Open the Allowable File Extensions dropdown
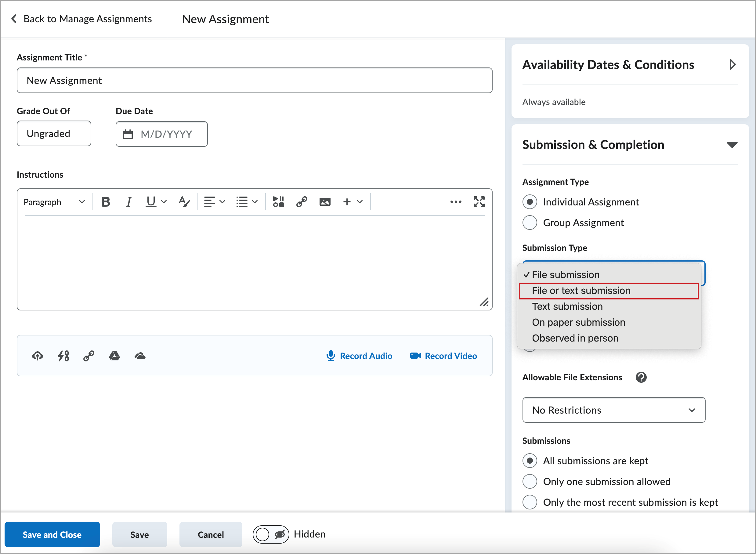The width and height of the screenshot is (756, 554). [x=613, y=410]
